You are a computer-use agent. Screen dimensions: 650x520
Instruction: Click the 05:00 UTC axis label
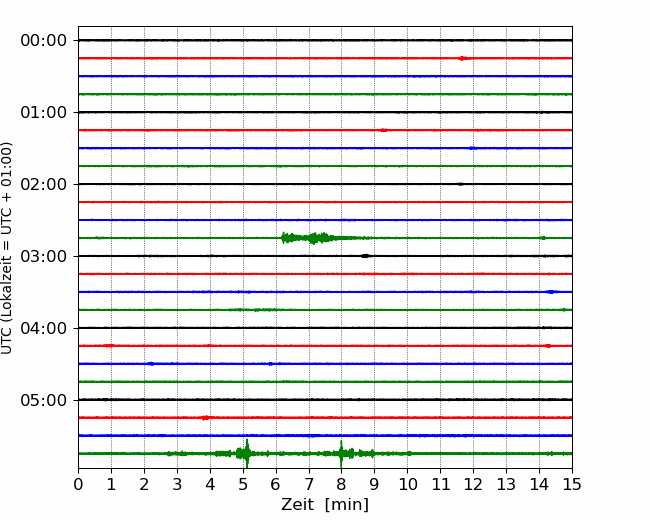[44, 401]
